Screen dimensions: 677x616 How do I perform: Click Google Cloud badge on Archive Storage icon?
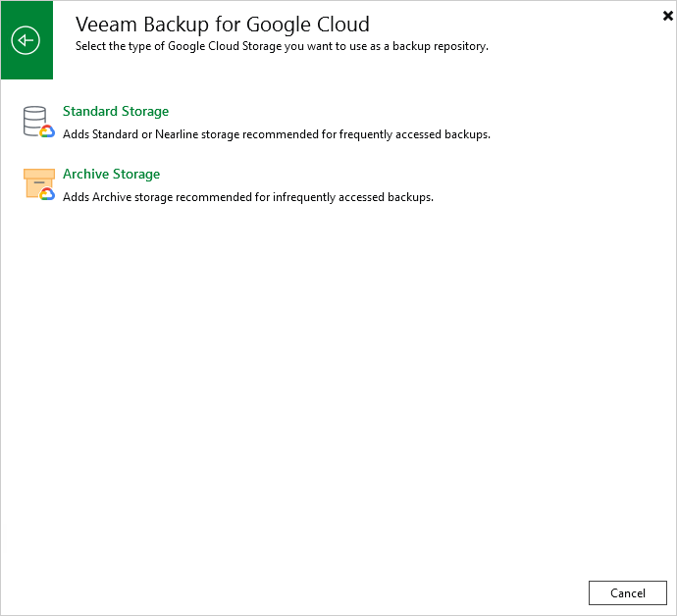47,194
